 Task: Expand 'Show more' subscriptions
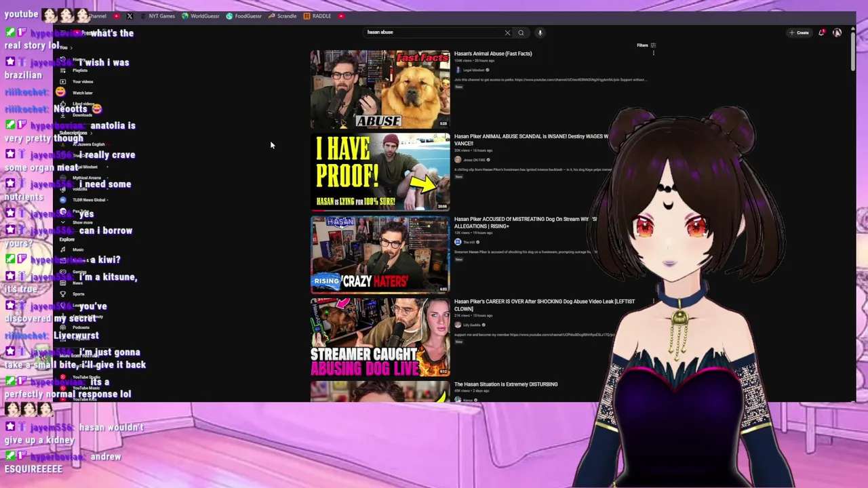pyautogui.click(x=77, y=222)
